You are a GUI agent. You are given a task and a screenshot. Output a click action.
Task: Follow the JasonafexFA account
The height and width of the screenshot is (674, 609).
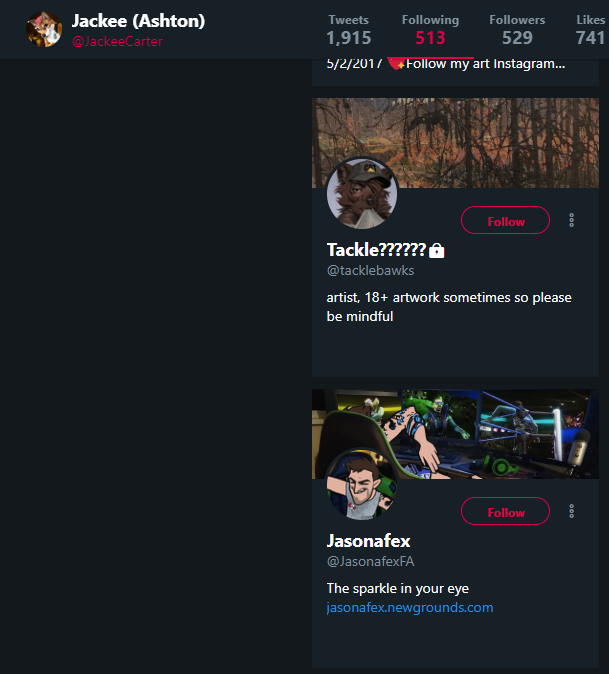505,511
